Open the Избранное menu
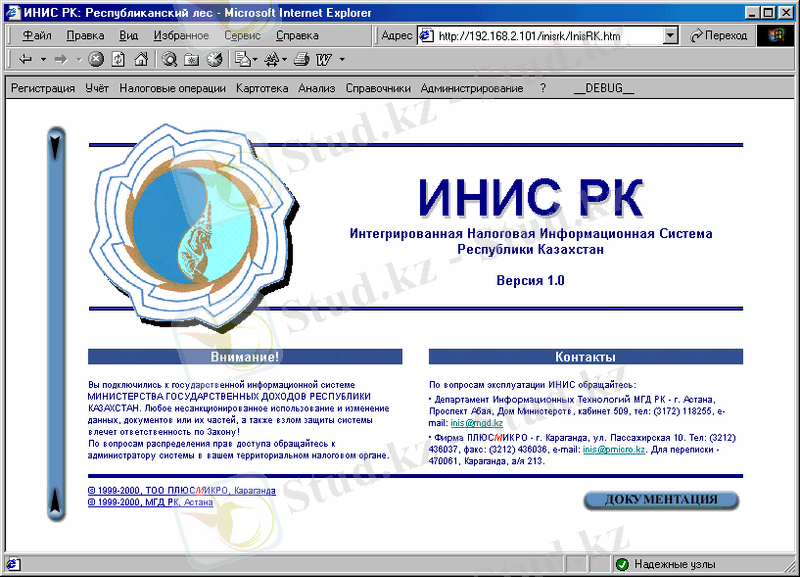The width and height of the screenshot is (800, 577). coord(181,36)
